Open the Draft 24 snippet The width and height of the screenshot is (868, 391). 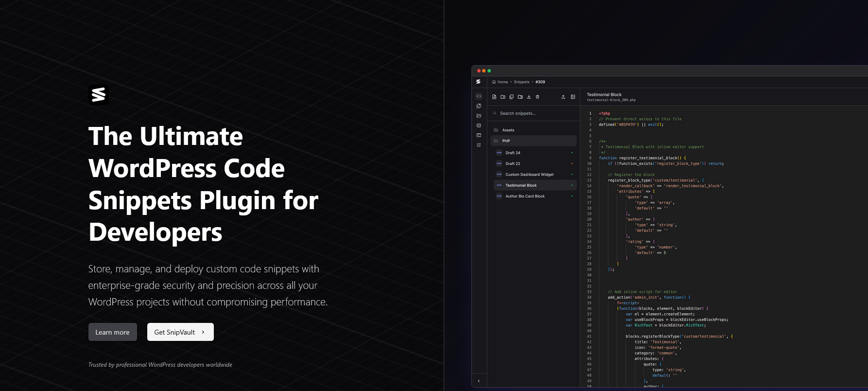[x=535, y=153]
